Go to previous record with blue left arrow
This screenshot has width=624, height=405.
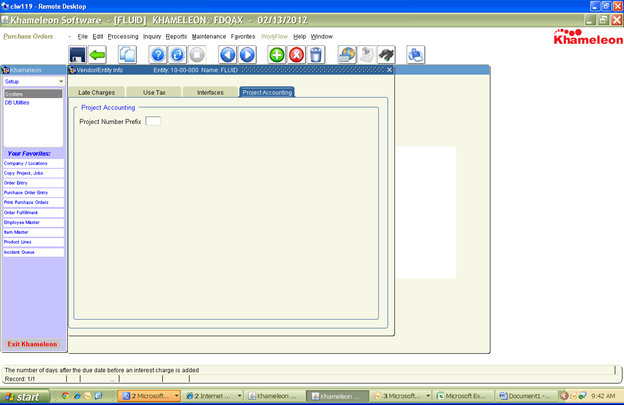[x=228, y=55]
